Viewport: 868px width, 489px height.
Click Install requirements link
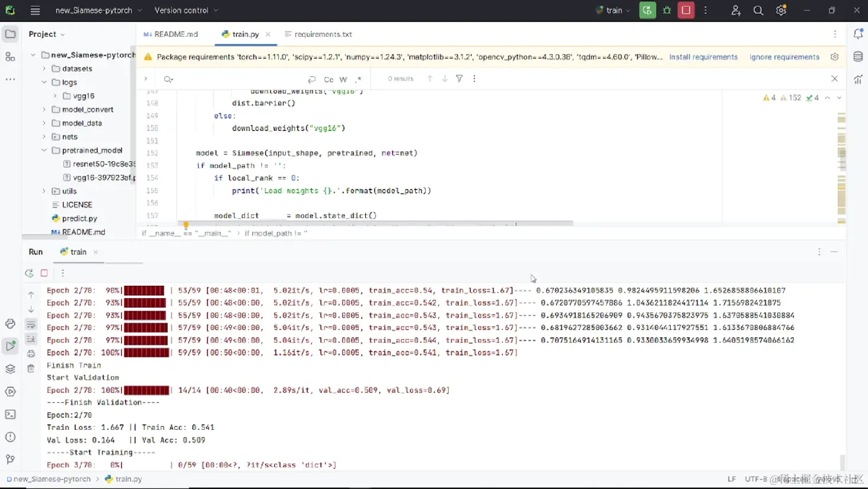click(x=703, y=57)
